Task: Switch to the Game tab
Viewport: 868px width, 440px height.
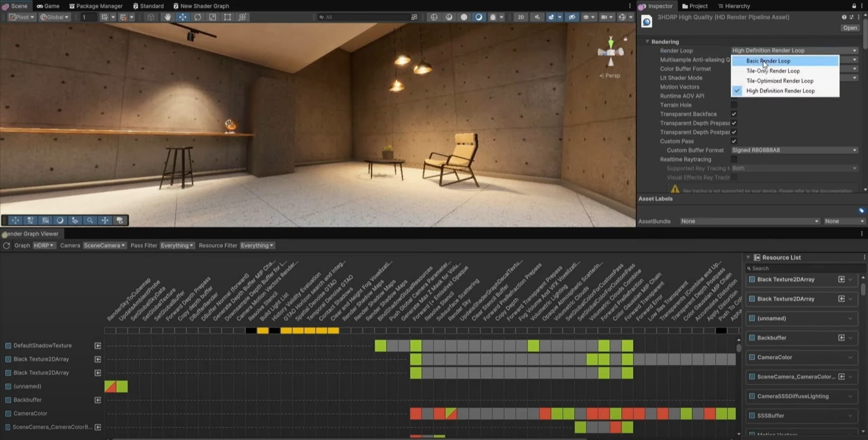Action: point(48,6)
